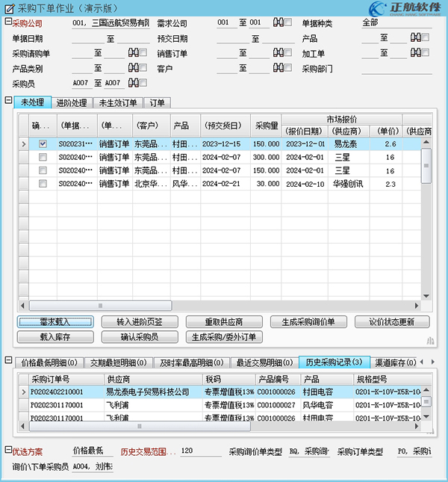This screenshot has height=482, width=448.
Task: Click the 询价\下单采购员 field
Action: point(92,466)
